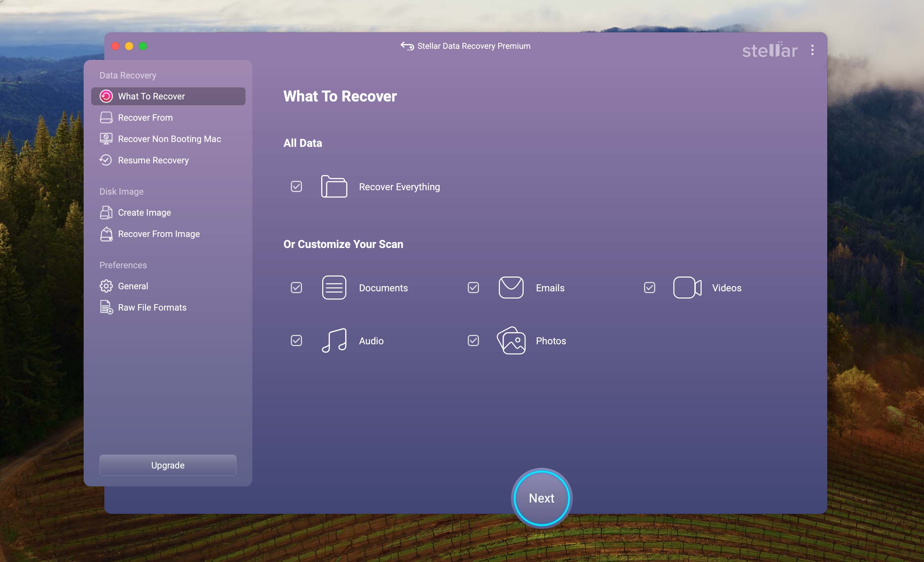Viewport: 924px width, 562px height.
Task: Open Recover Non Booting Mac option
Action: (x=169, y=139)
